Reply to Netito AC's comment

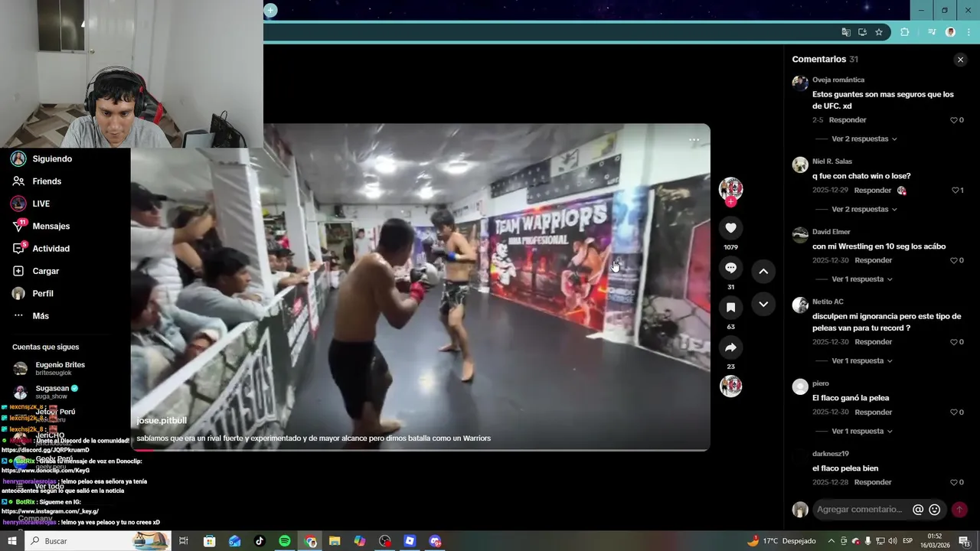click(873, 342)
